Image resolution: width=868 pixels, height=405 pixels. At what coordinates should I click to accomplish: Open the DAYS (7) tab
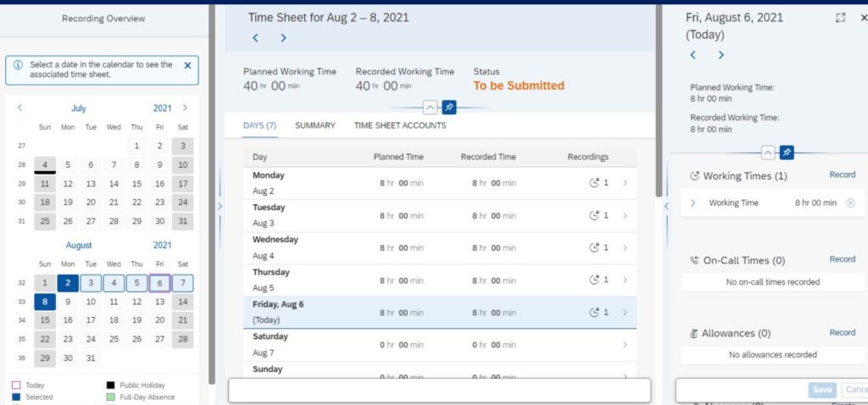(x=259, y=125)
